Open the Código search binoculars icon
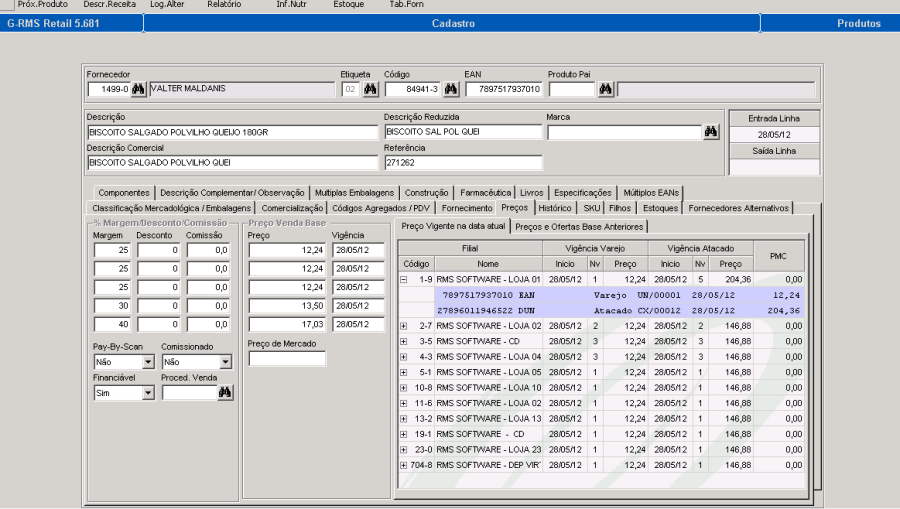This screenshot has height=509, width=900. tap(451, 89)
